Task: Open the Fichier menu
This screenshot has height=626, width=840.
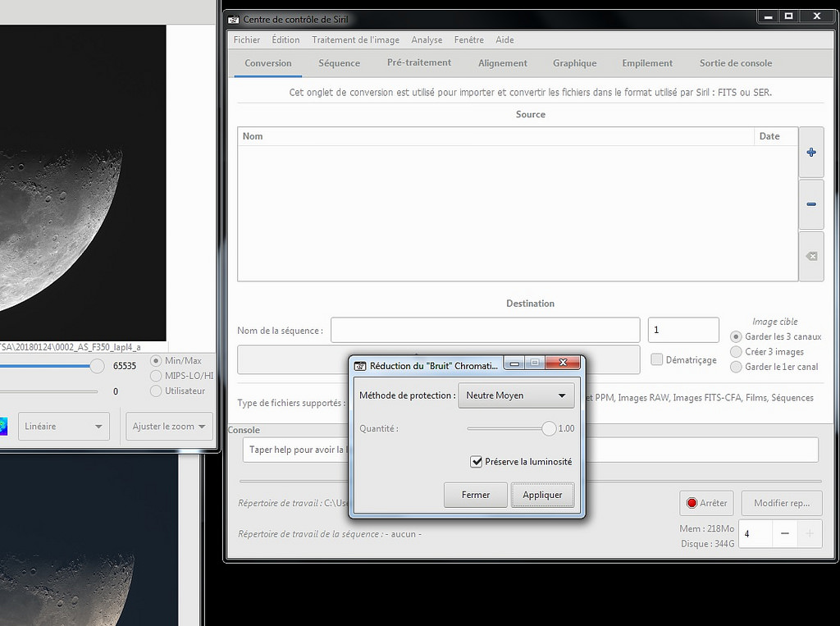Action: tap(247, 39)
